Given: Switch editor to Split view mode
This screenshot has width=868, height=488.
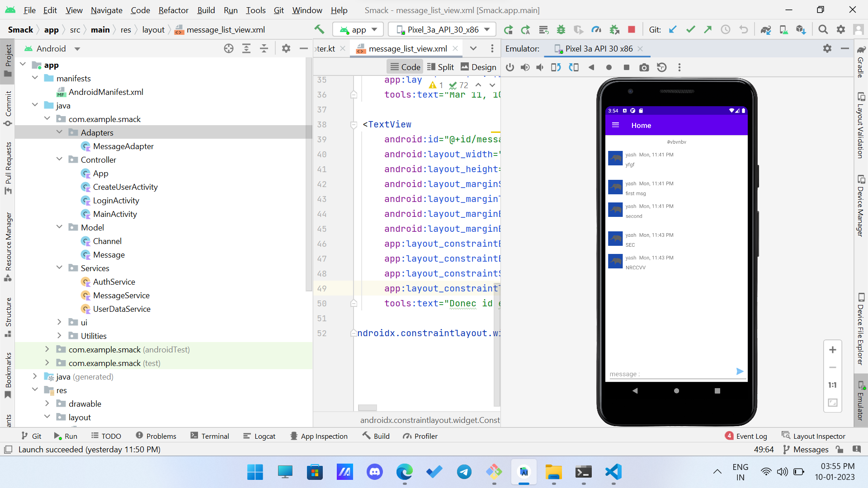Looking at the screenshot, I should click(x=440, y=67).
